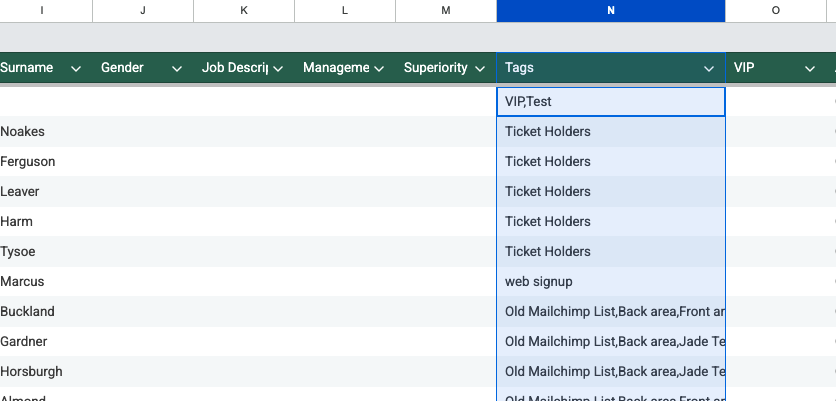Open the Surname column filter dropdown

pos(76,68)
